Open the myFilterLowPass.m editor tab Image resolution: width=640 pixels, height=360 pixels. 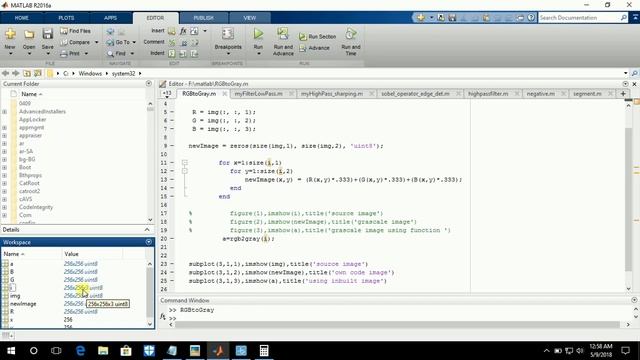point(258,94)
